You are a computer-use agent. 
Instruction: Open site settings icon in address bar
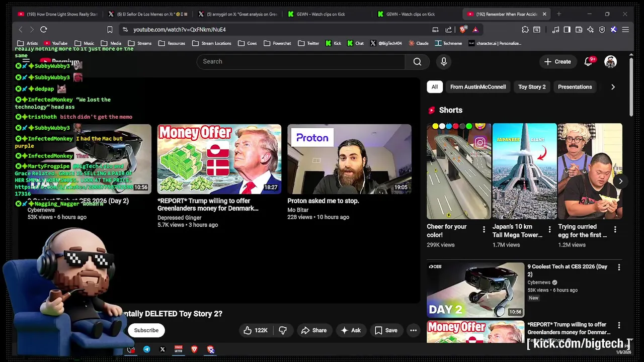coord(125,30)
